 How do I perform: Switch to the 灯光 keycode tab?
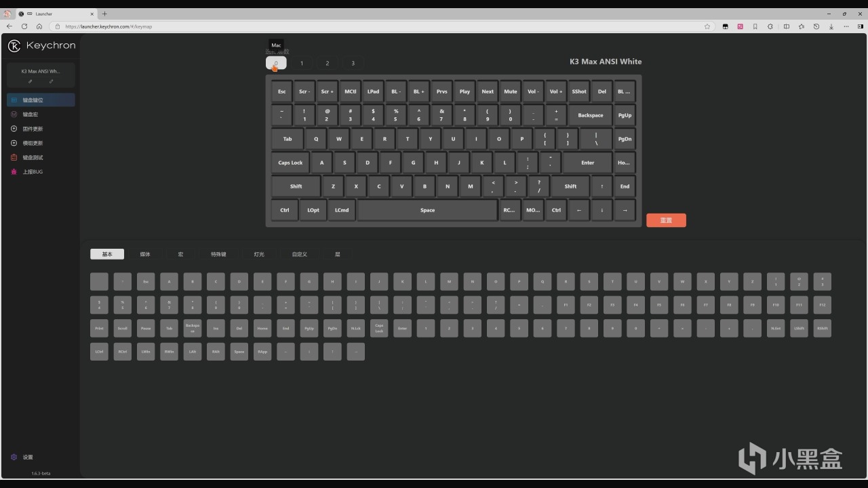[x=259, y=254]
